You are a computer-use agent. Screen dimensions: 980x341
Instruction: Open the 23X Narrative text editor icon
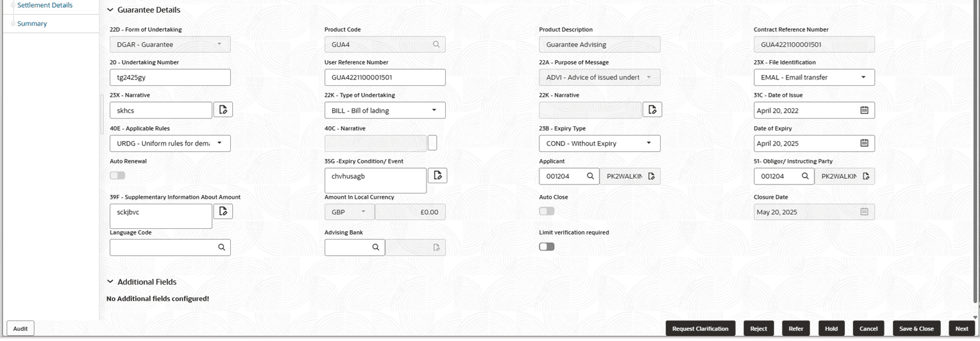223,110
